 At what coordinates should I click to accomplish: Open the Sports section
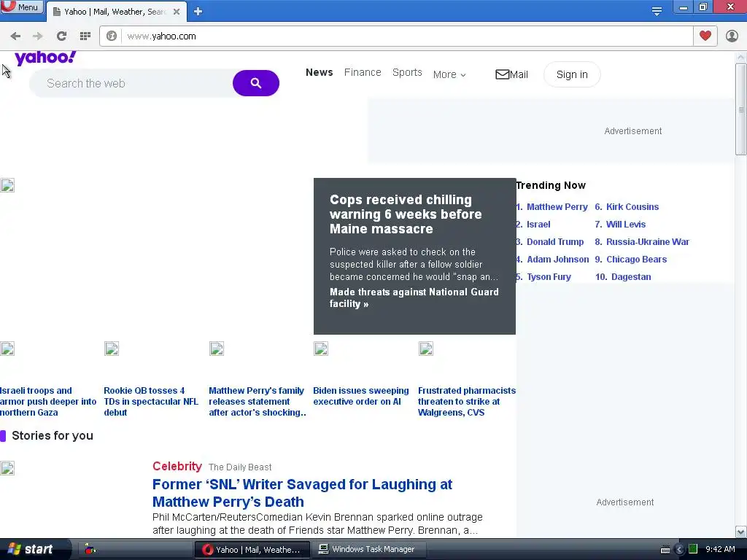click(407, 72)
